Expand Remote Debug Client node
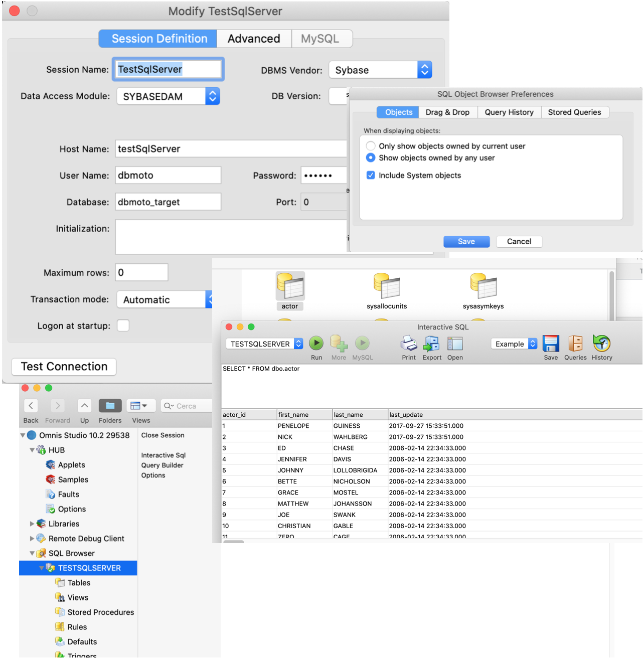This screenshot has height=659, width=644. 32,539
